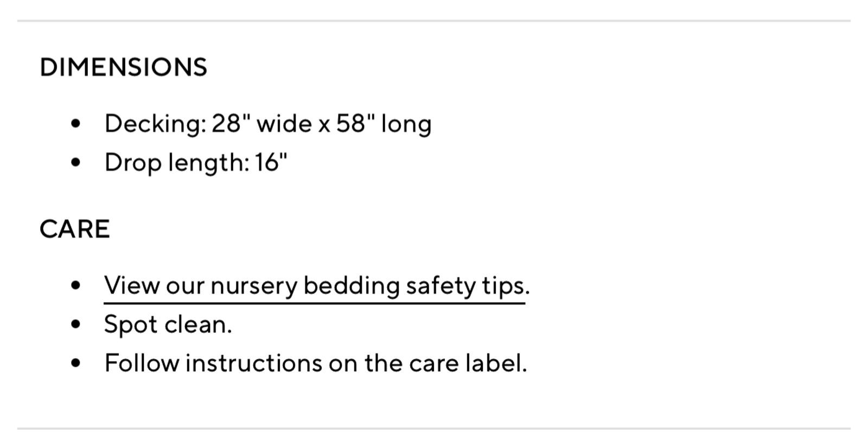Click the bullet beside Drop length
The height and width of the screenshot is (434, 868).
(75, 162)
